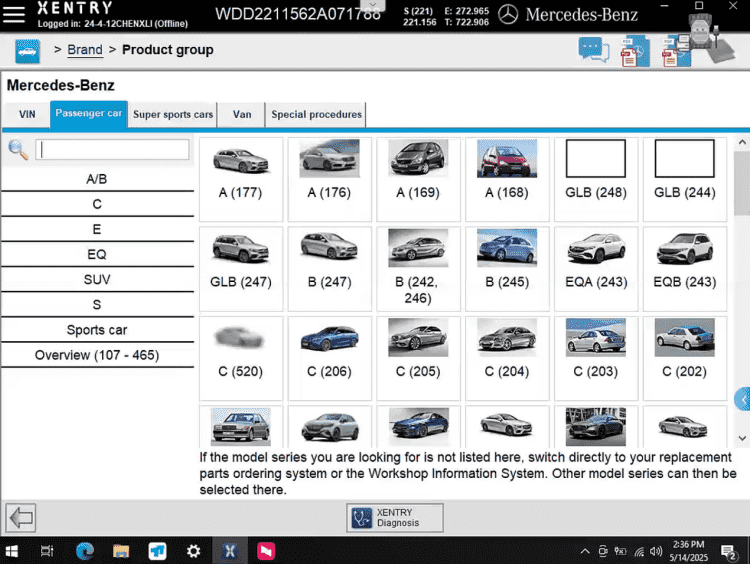Expand the blue side panel arrow
This screenshot has width=751, height=564.
pyautogui.click(x=743, y=399)
